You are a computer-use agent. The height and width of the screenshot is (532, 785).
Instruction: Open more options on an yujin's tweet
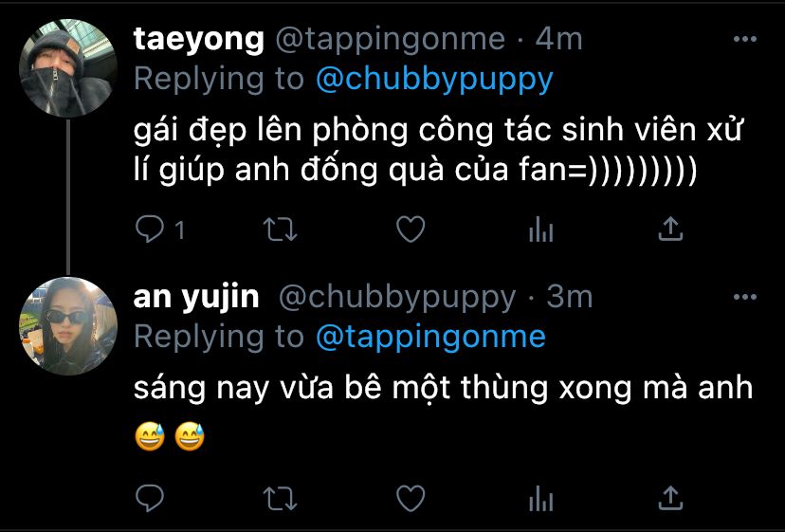click(x=744, y=297)
